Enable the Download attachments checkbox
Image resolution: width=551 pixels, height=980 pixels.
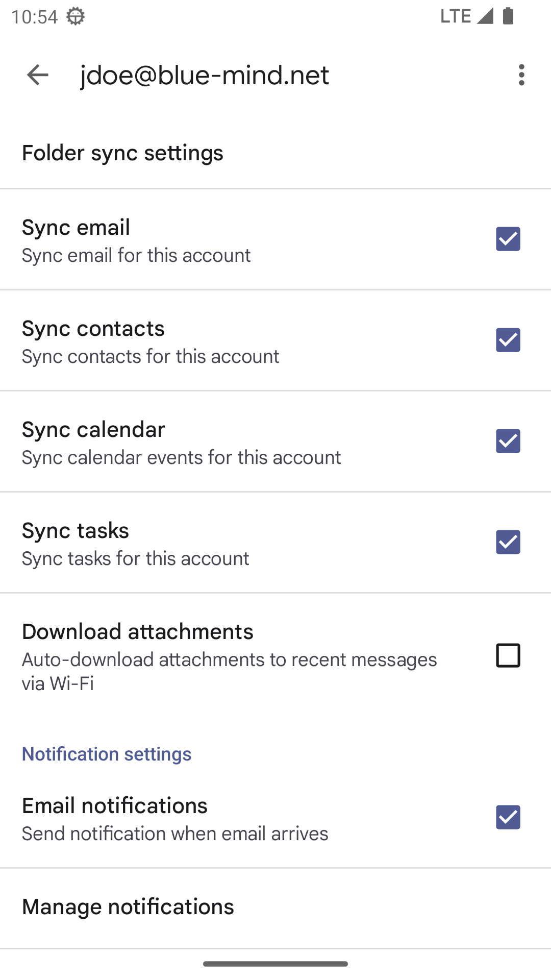pos(508,655)
